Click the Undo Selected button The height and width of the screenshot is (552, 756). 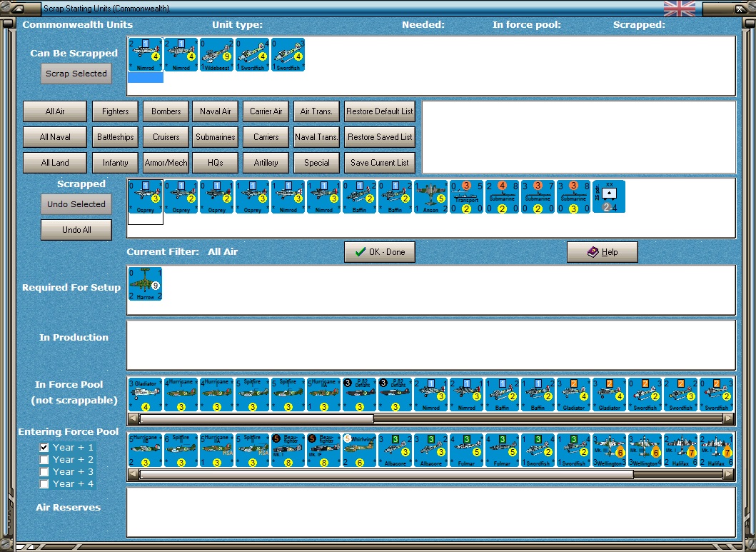coord(76,204)
